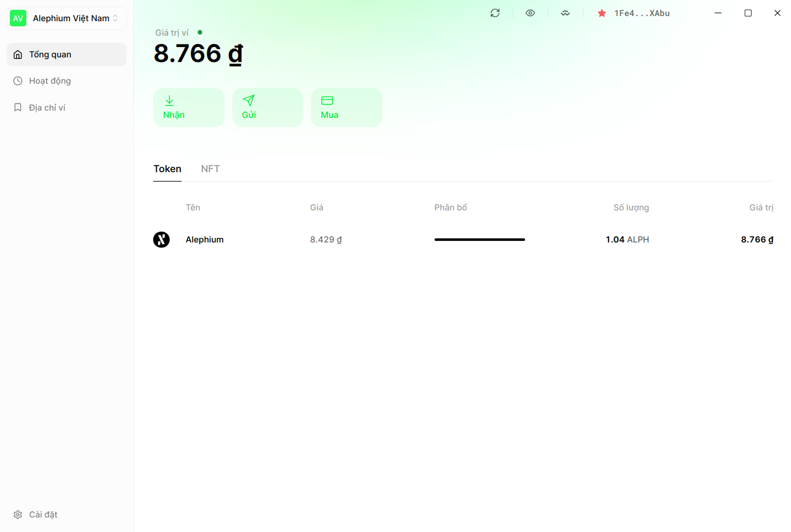Click the bookmark icon beside Địa chỉ ví
The image size is (791, 532).
click(x=18, y=108)
